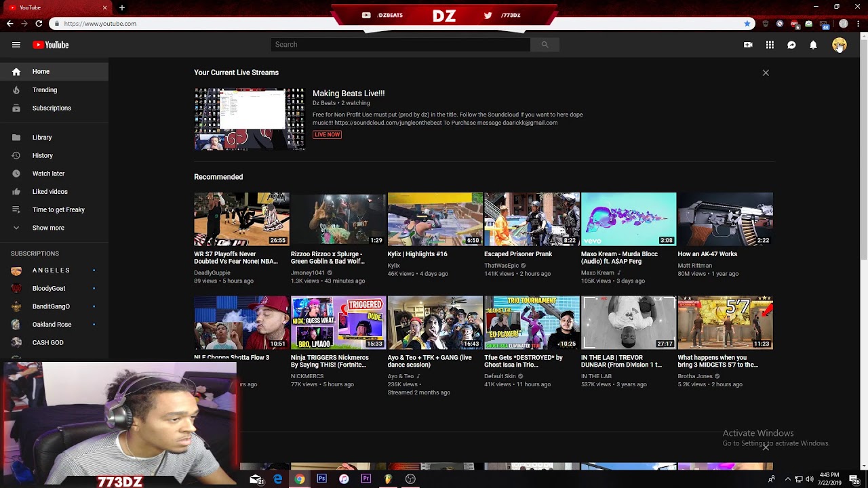The width and height of the screenshot is (868, 488).
Task: Open the create video camera icon
Action: pyautogui.click(x=748, y=45)
